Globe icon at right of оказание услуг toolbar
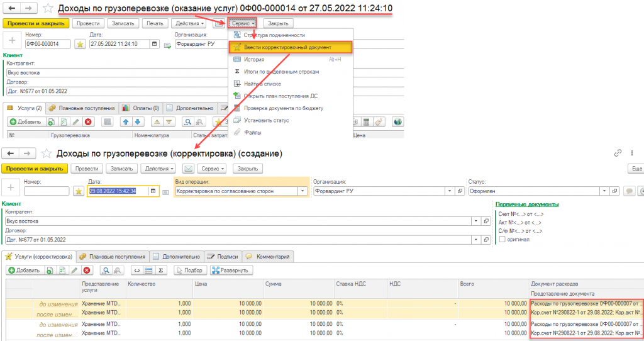The width and height of the screenshot is (644, 341). pos(397,121)
